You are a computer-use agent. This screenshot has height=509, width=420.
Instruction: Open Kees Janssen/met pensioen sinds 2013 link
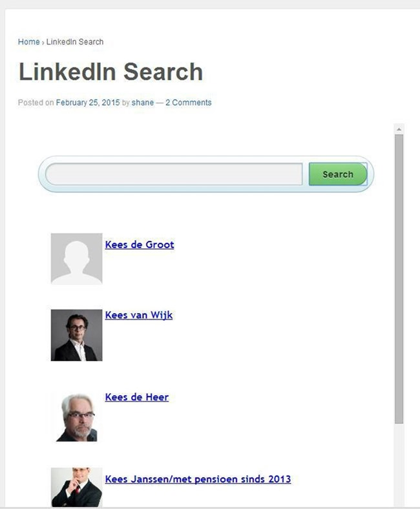(198, 479)
